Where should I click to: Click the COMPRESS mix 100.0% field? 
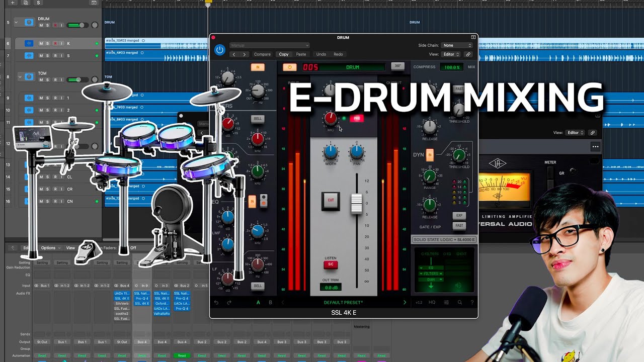pyautogui.click(x=452, y=67)
